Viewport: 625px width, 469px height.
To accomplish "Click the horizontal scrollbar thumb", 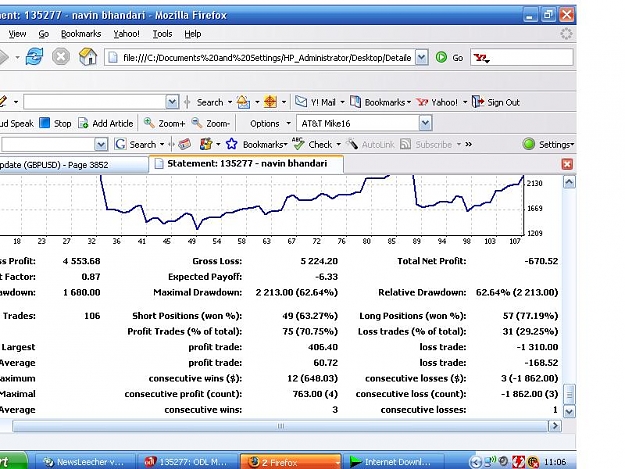I will click(280, 426).
